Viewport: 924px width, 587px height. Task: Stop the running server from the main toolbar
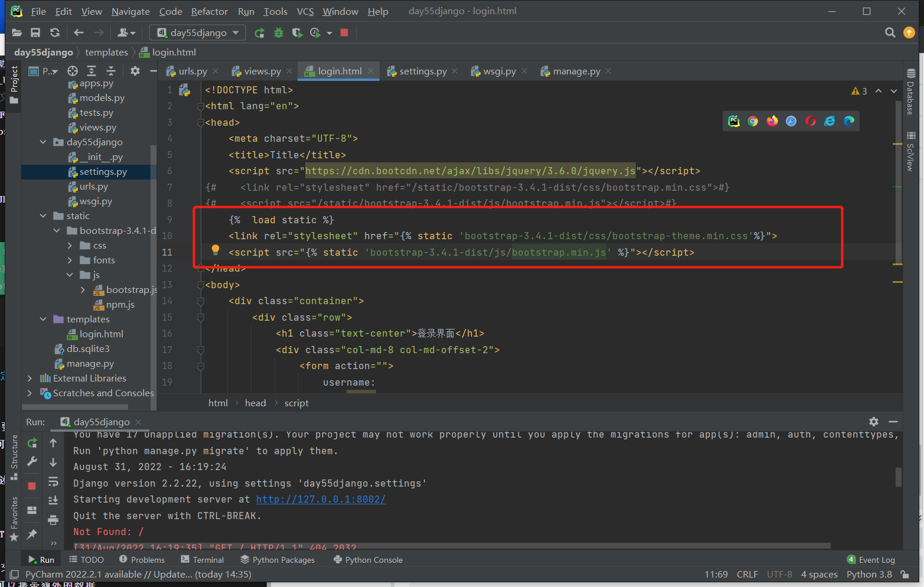click(344, 32)
